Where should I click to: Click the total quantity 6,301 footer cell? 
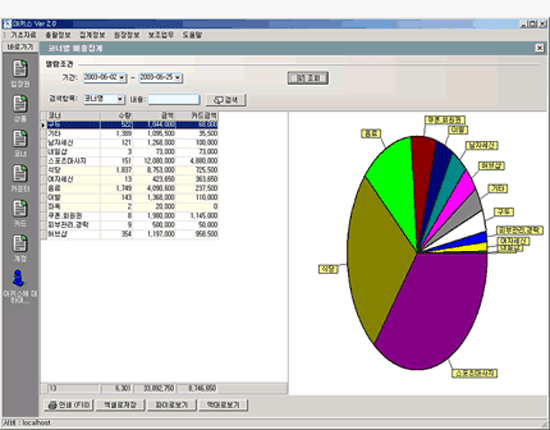point(116,388)
